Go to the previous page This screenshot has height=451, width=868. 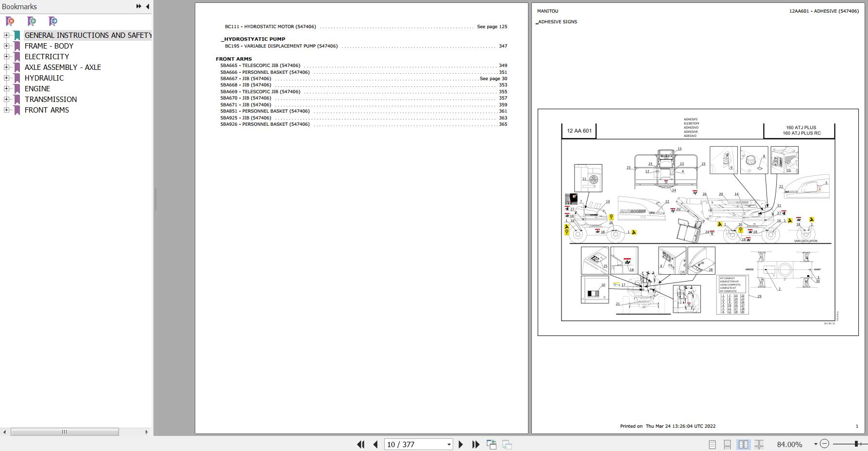click(x=375, y=444)
